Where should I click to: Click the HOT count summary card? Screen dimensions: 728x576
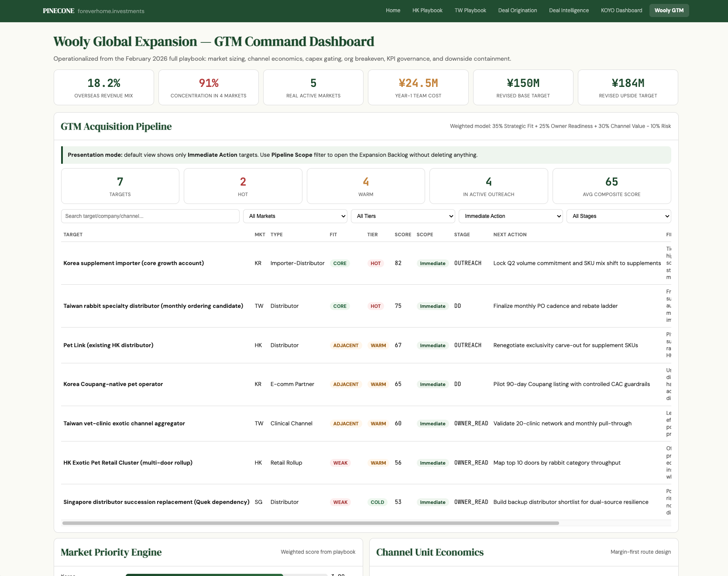click(243, 186)
